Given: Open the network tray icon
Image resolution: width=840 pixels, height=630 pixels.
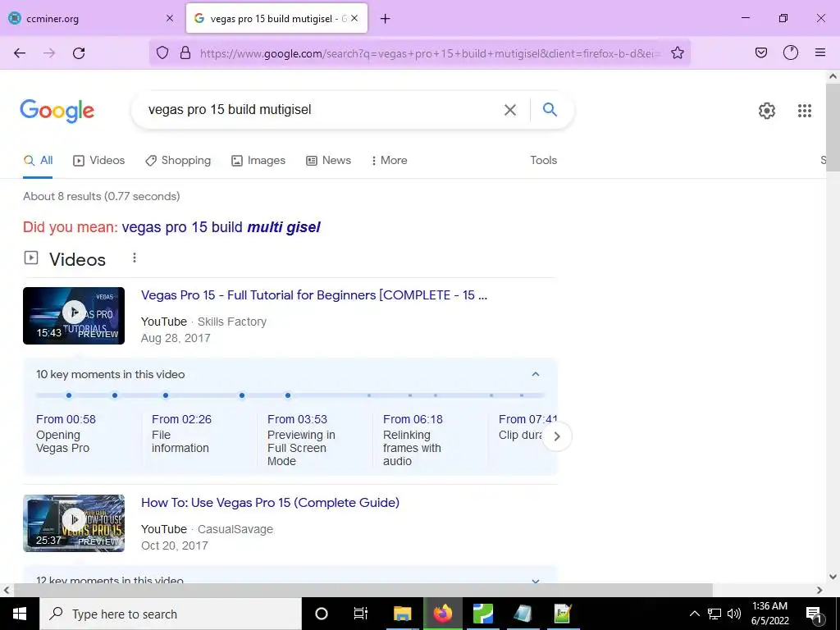Looking at the screenshot, I should point(714,614).
